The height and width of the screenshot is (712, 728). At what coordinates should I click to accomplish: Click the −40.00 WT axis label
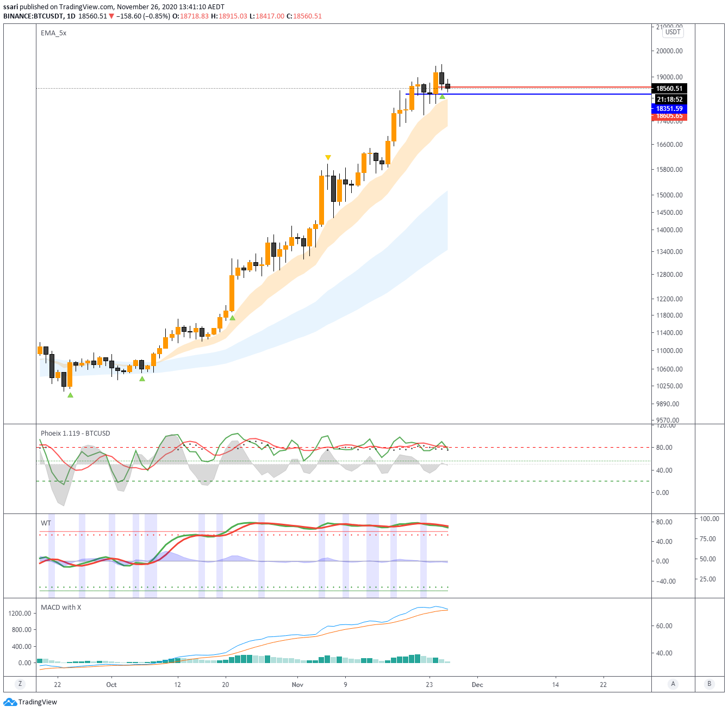(x=666, y=581)
